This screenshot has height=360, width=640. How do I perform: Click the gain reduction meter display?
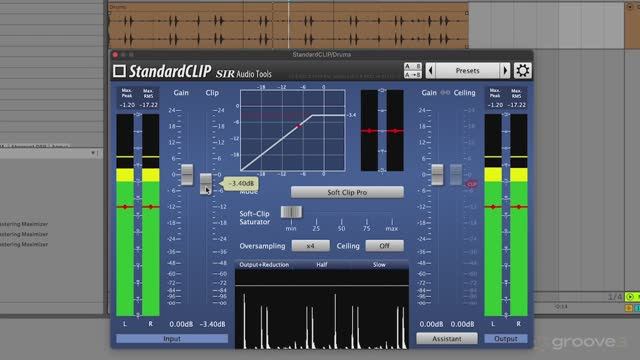(x=382, y=130)
